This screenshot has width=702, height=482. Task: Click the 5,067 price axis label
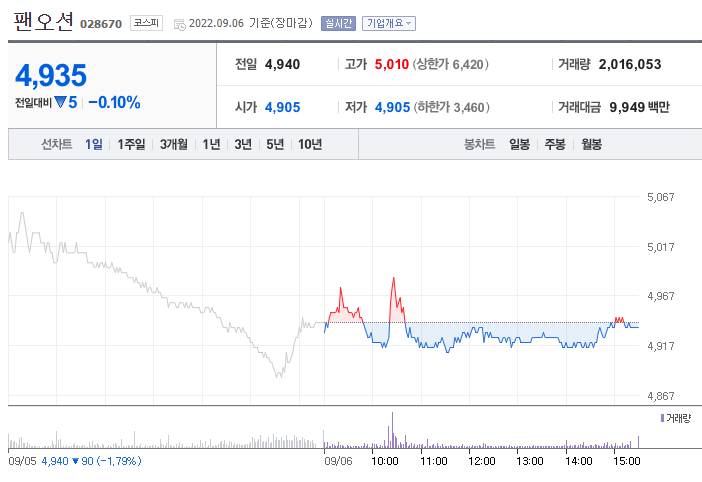click(x=660, y=197)
